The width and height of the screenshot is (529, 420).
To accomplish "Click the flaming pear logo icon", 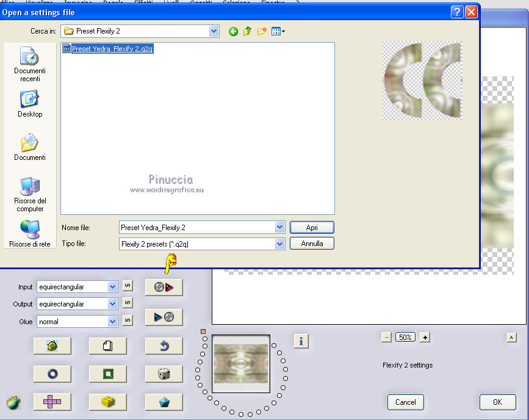I will [x=13, y=402].
